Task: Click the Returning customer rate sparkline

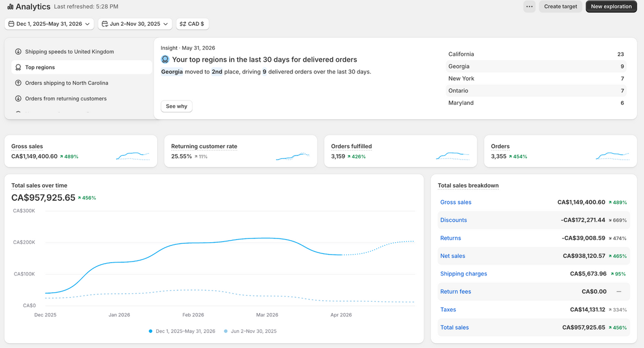Action: [293, 156]
